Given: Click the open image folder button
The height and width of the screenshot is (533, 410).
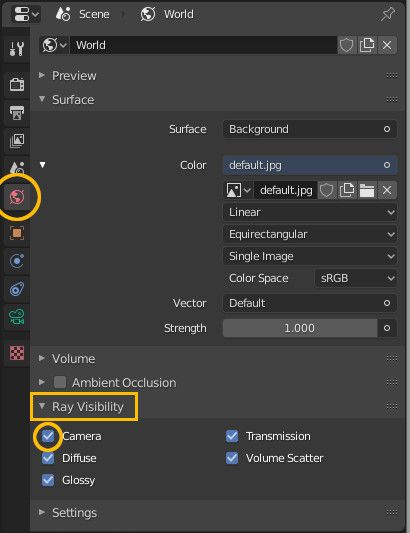Looking at the screenshot, I should click(x=367, y=190).
